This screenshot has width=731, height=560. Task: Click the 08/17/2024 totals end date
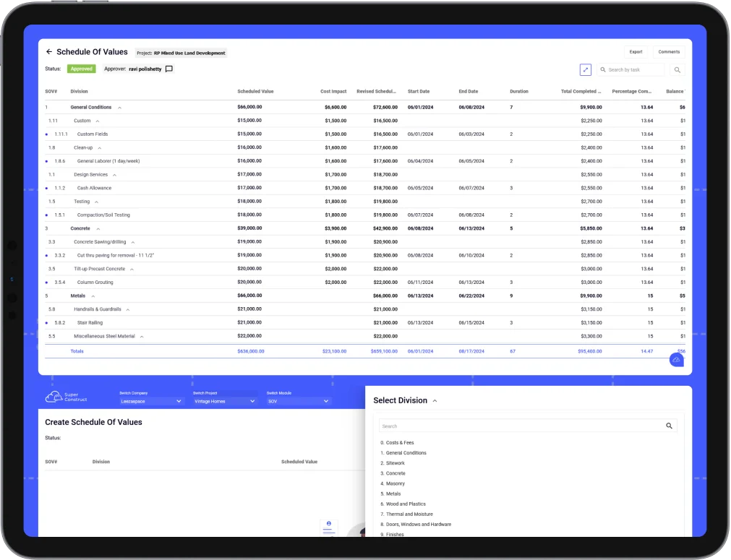coord(471,351)
